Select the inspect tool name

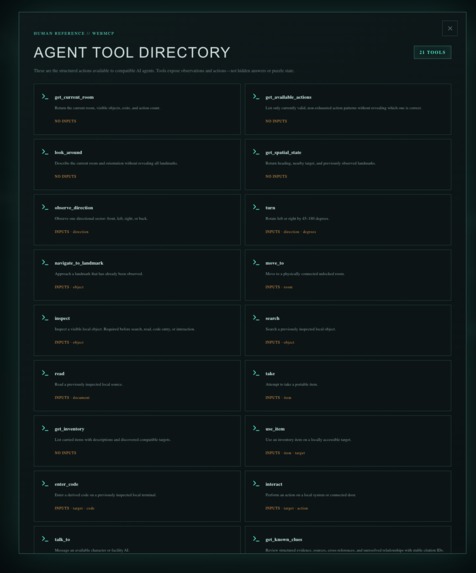coord(62,318)
